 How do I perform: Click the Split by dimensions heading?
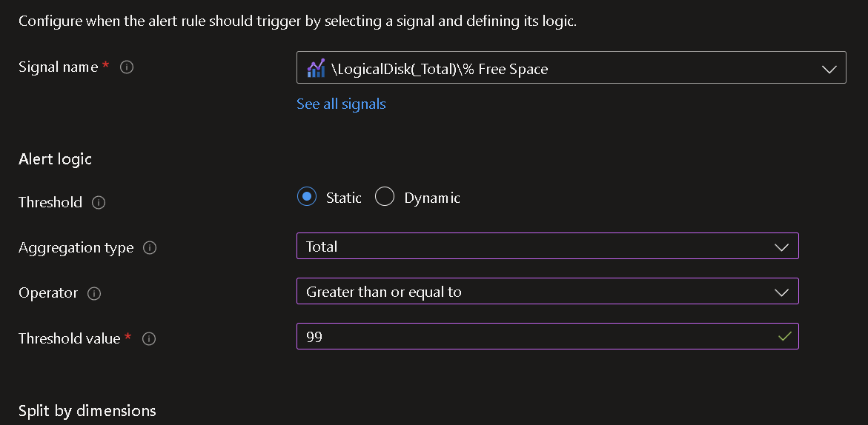(87, 411)
